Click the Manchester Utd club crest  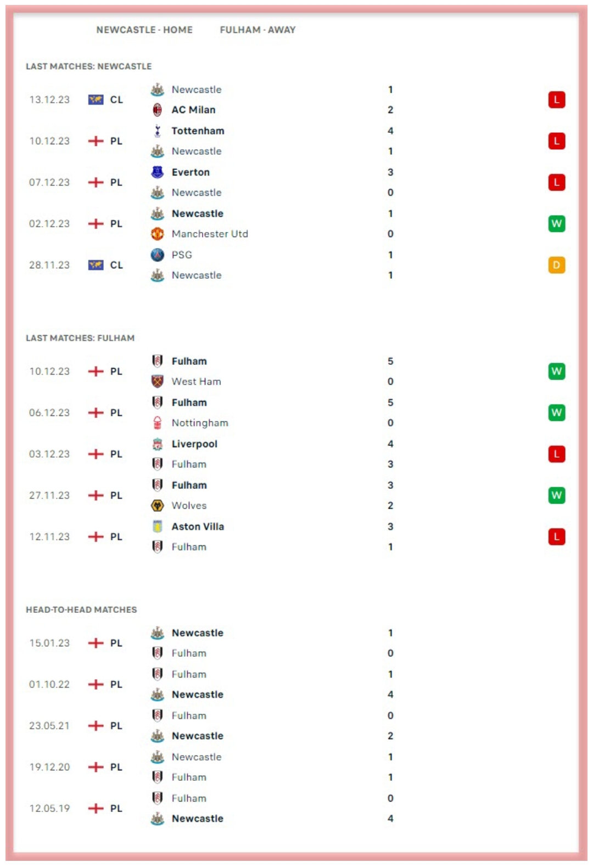[158, 234]
